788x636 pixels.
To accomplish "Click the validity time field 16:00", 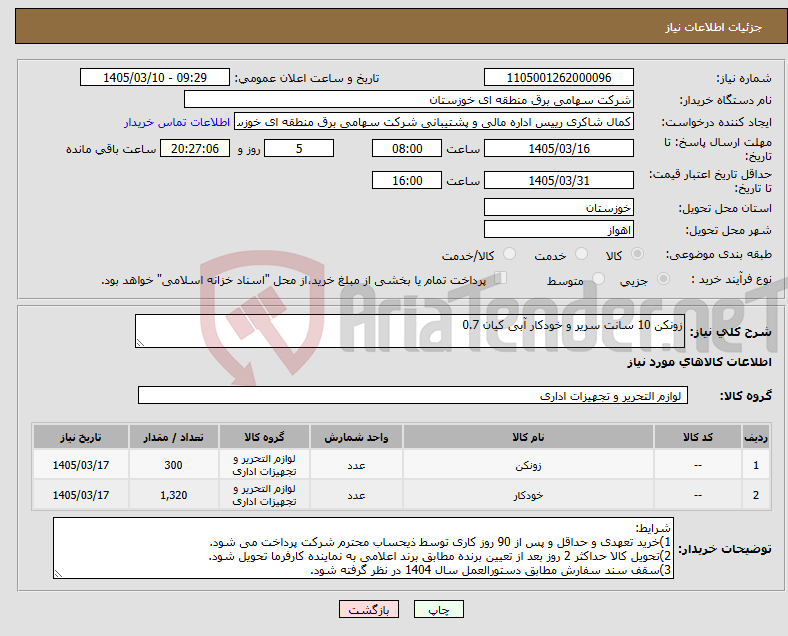I will [x=407, y=180].
